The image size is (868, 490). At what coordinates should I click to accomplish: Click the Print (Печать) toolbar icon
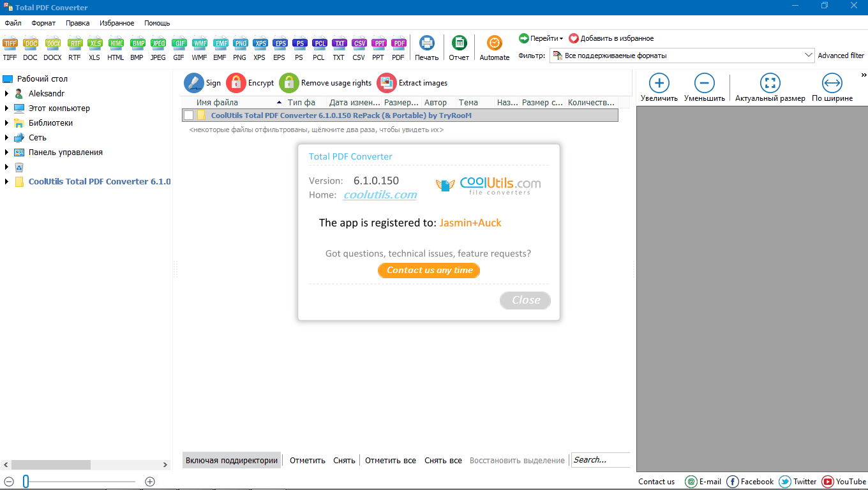(x=426, y=43)
